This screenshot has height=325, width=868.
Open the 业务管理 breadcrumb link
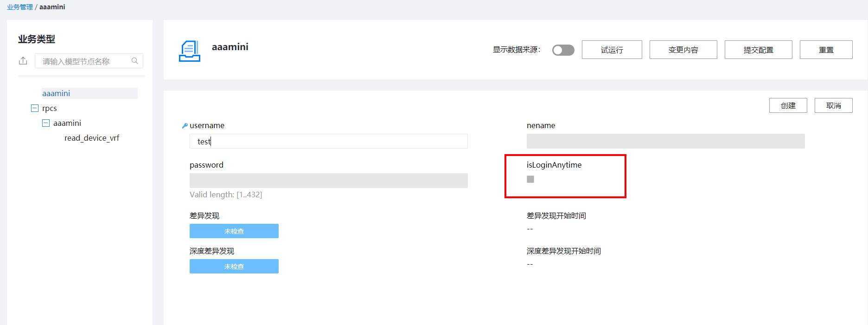tap(20, 7)
